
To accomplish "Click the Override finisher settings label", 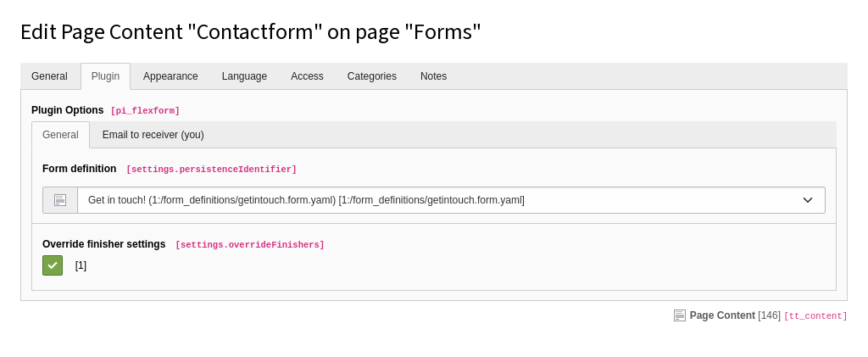I will click(x=103, y=244).
